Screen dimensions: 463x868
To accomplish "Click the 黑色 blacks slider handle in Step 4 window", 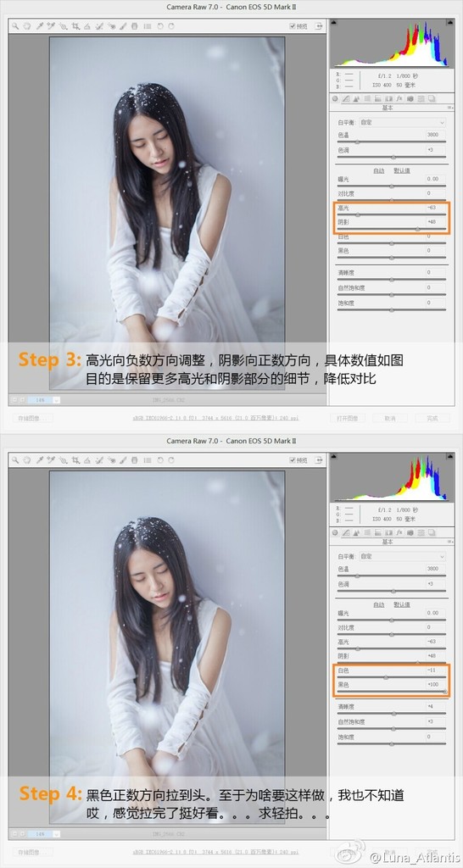I will pyautogui.click(x=444, y=692).
